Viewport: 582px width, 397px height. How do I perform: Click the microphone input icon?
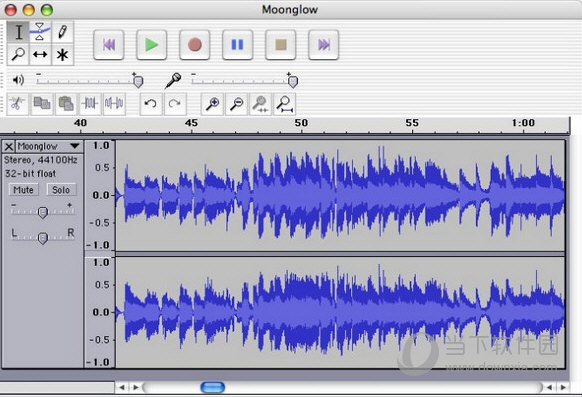(173, 80)
